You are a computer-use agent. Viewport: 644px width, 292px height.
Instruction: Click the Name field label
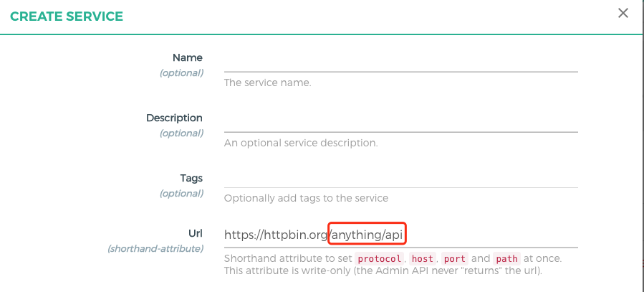click(187, 57)
